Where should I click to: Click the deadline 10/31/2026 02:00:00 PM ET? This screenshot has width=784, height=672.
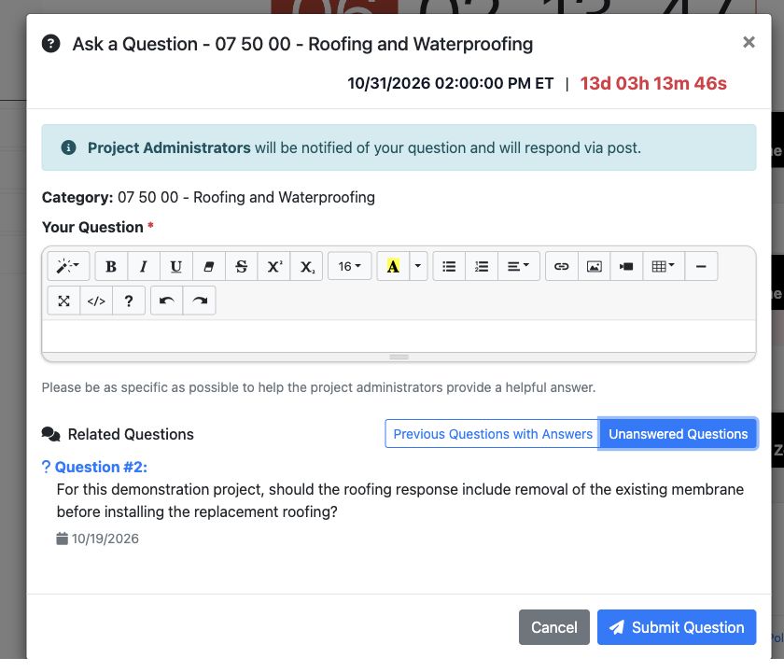(x=451, y=83)
